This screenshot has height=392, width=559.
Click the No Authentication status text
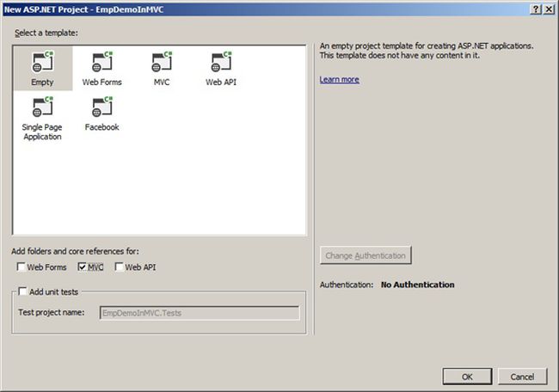[417, 285]
